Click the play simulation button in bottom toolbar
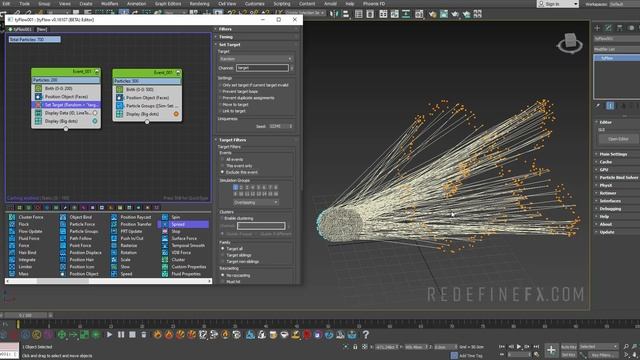This screenshot has height=360, width=640. [x=109, y=335]
